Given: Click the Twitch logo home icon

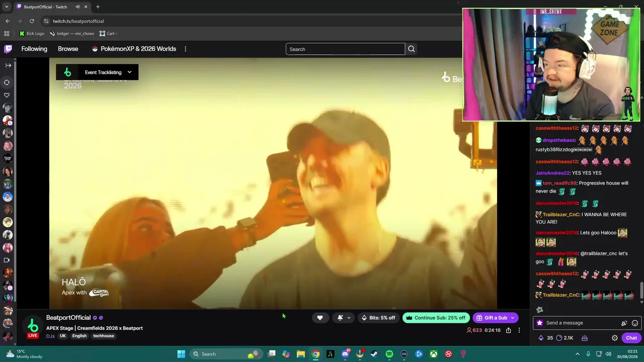Looking at the screenshot, I should click(8, 49).
